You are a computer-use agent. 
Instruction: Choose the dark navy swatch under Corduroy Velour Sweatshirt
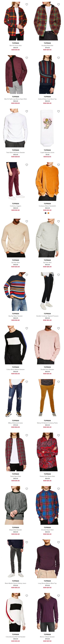click(x=46, y=213)
